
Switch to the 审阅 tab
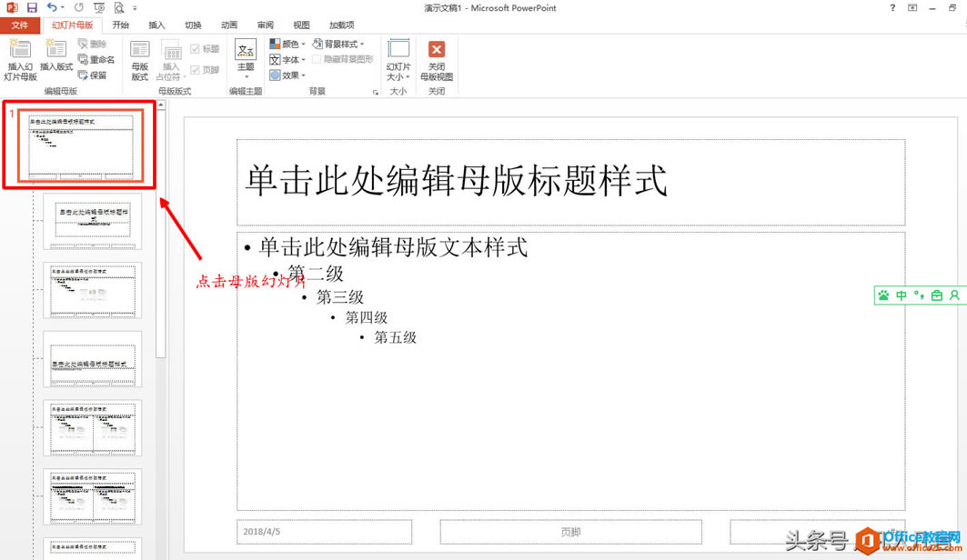[x=266, y=25]
